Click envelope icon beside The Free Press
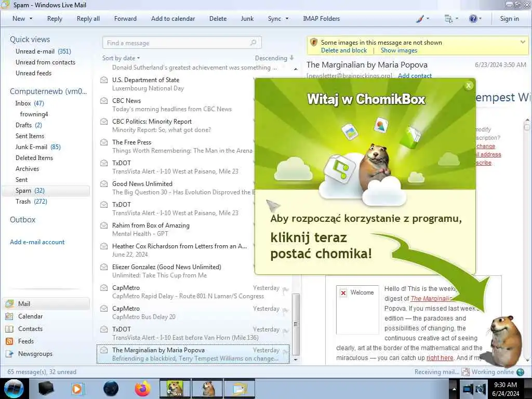 click(x=104, y=142)
